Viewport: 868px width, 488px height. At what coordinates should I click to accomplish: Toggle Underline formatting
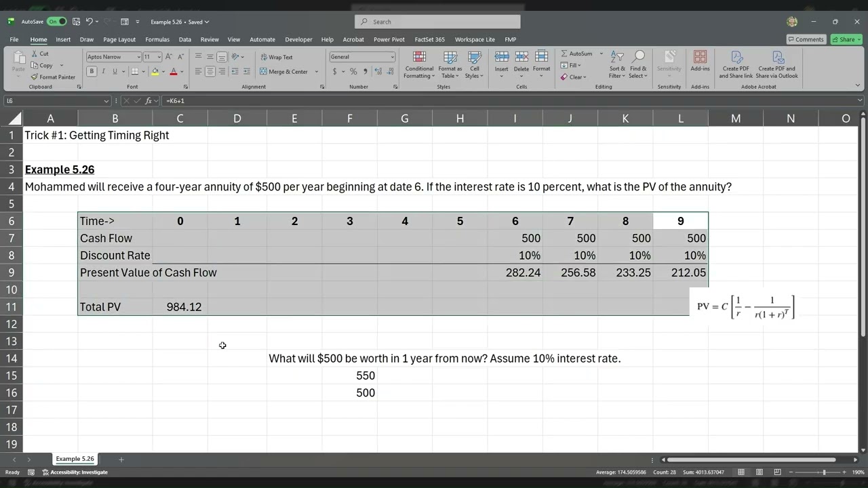[x=115, y=71]
